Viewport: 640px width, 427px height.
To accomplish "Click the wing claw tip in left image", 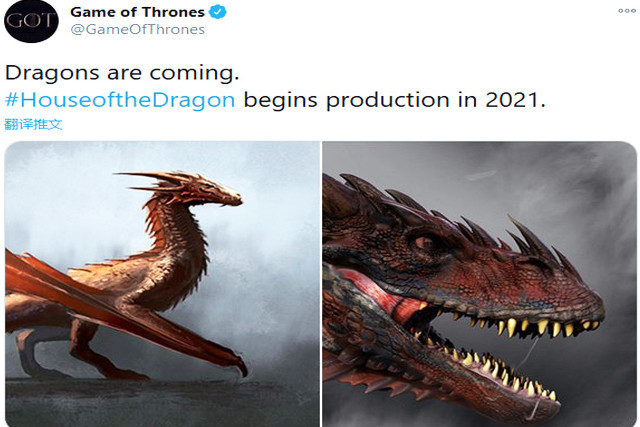I will pyautogui.click(x=240, y=368).
